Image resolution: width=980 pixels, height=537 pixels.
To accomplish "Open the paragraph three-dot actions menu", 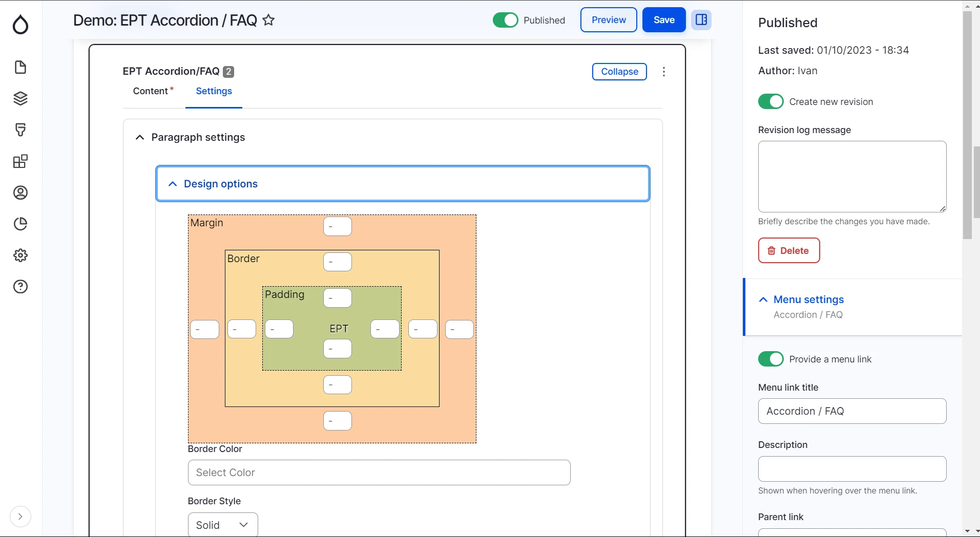I will tap(664, 72).
